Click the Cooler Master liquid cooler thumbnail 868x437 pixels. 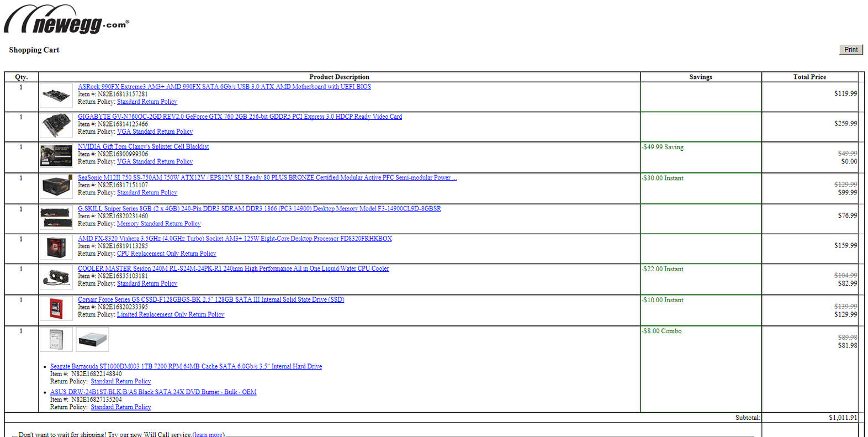pos(56,278)
